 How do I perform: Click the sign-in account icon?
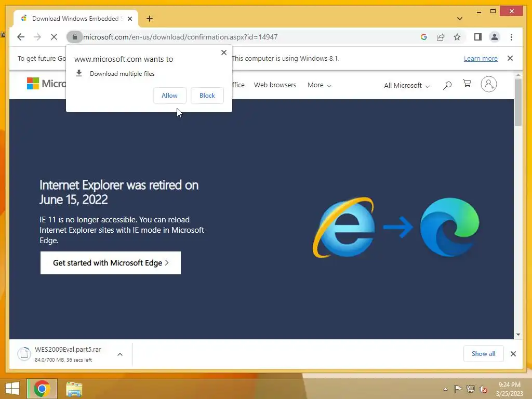tap(488, 84)
